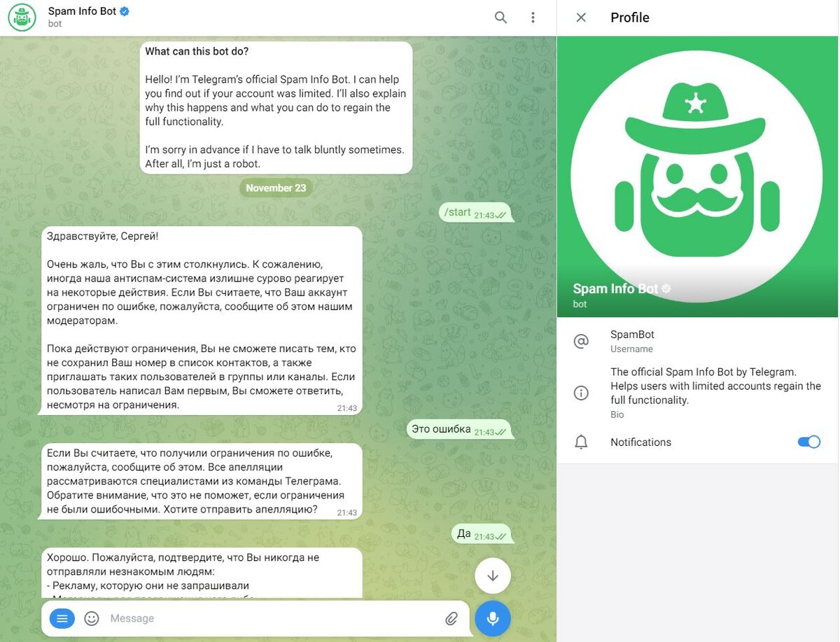Open search in the chat header
The image size is (840, 642).
click(500, 18)
